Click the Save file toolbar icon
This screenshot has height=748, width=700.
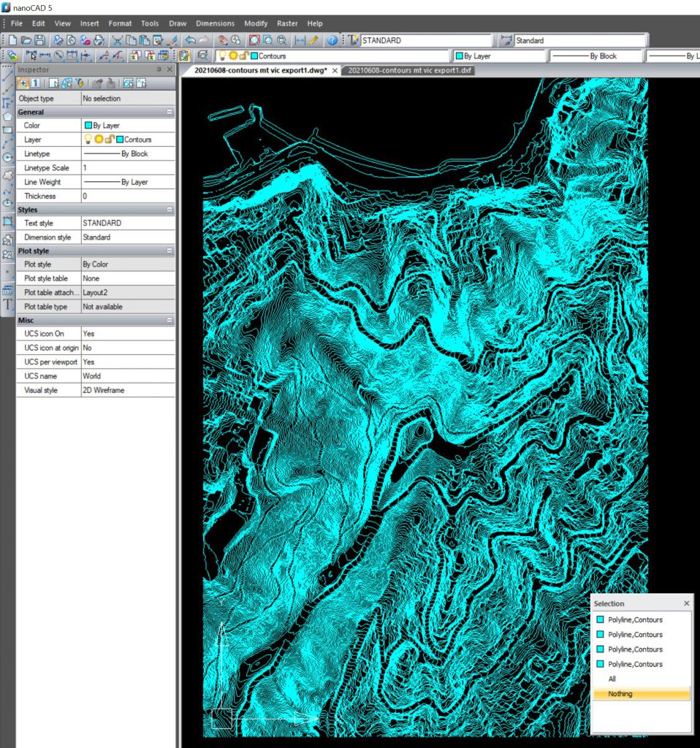(39, 41)
